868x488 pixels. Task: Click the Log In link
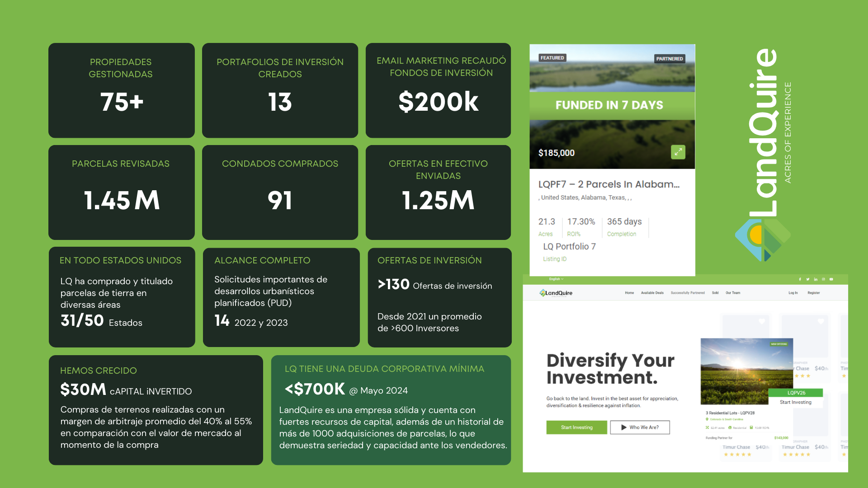pos(793,293)
